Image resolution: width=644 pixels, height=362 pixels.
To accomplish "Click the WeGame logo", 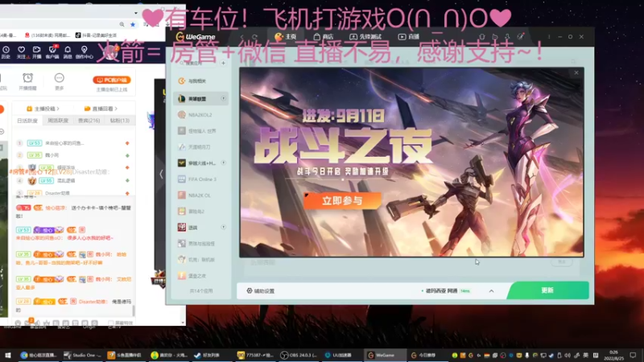I will [196, 36].
